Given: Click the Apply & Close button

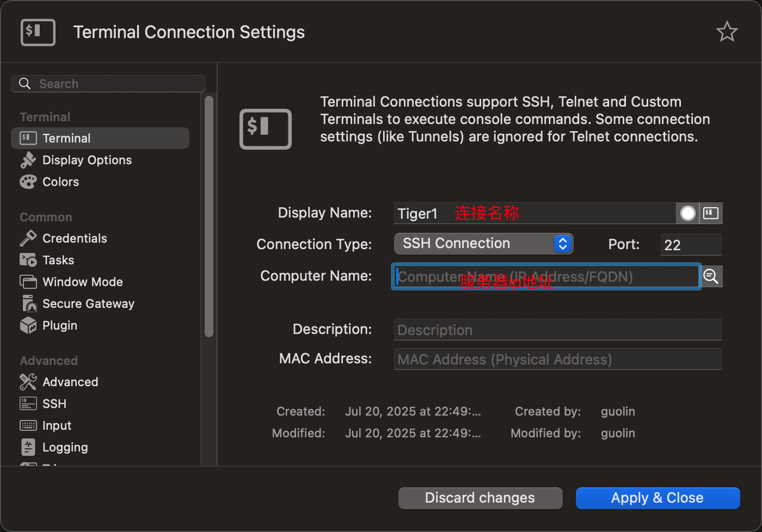Looking at the screenshot, I should tap(657, 498).
